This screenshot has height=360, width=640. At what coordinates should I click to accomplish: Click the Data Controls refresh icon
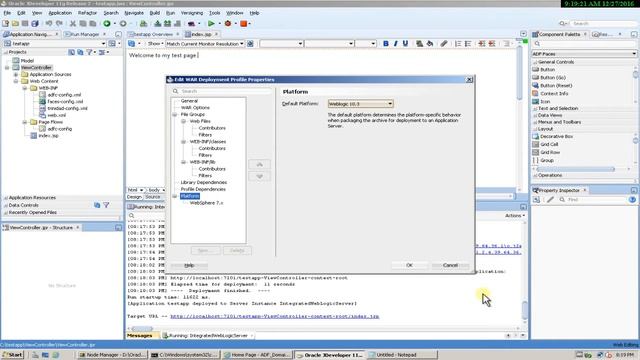pyautogui.click(x=97, y=205)
